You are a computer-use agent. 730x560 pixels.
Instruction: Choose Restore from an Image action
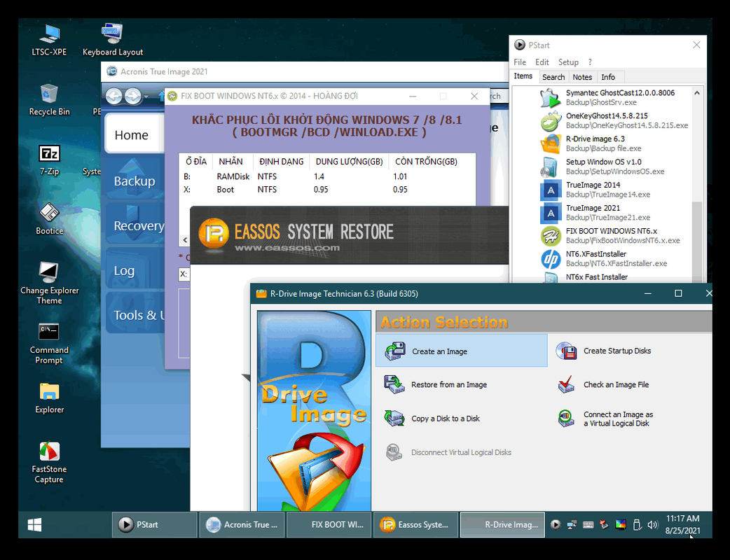(436, 385)
